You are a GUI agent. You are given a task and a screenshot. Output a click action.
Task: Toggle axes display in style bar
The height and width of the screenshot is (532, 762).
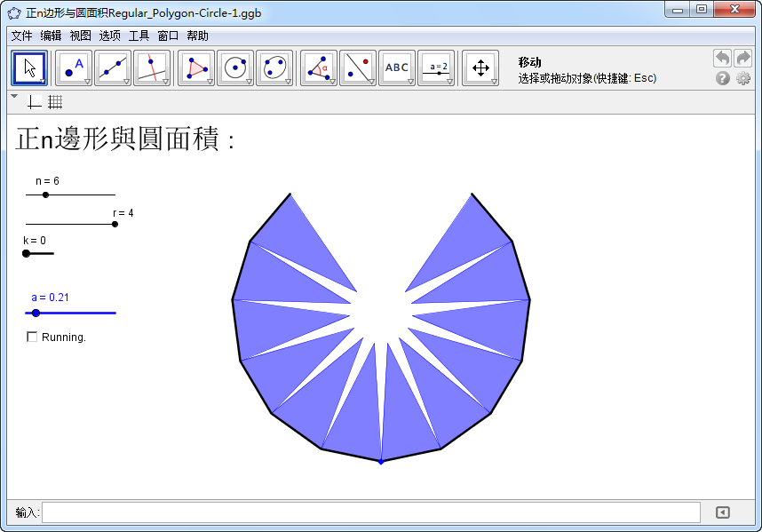click(35, 102)
